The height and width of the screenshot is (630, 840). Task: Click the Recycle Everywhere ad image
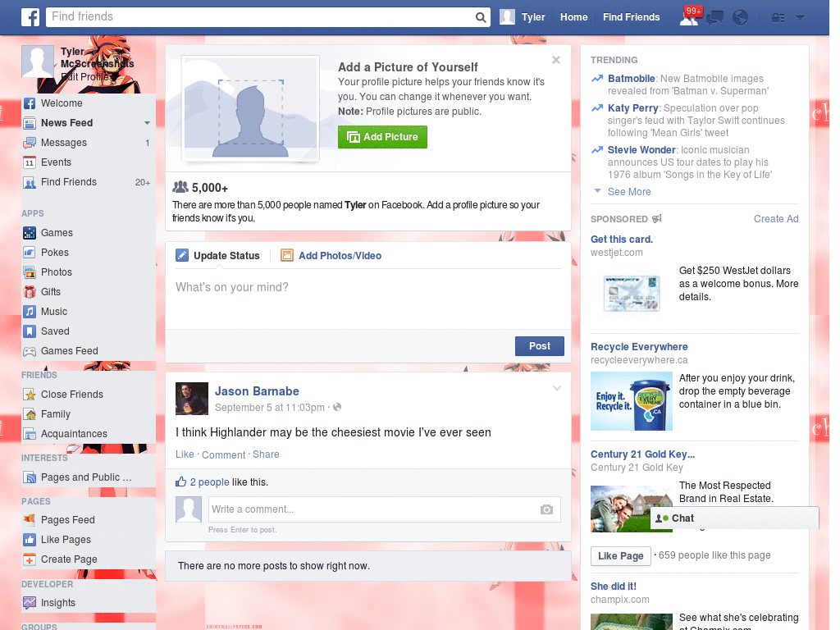click(x=632, y=401)
